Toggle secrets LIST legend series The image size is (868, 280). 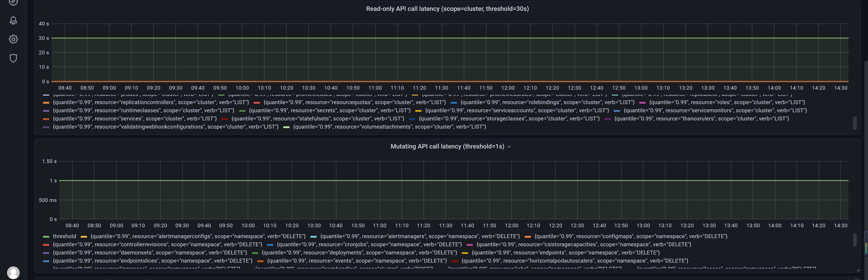click(x=329, y=110)
